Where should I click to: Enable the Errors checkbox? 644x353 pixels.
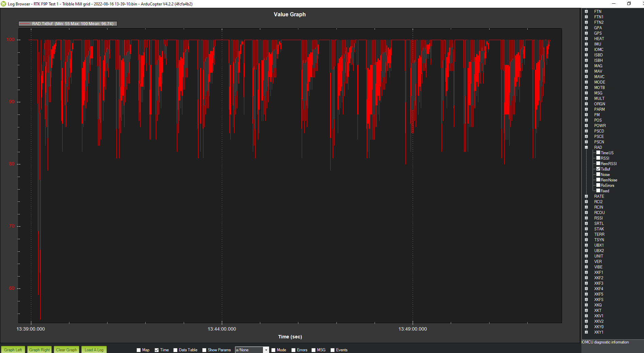point(293,350)
